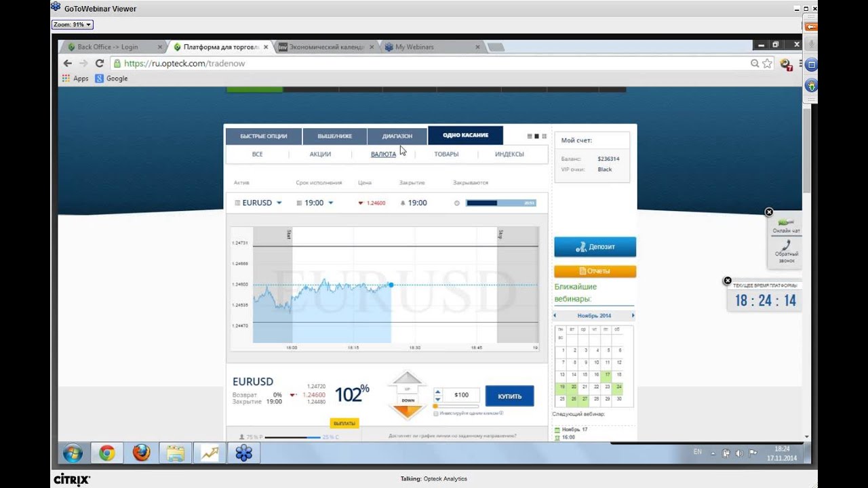Image resolution: width=868 pixels, height=488 pixels.
Task: Increase investment amount with up stepper
Action: 437,391
